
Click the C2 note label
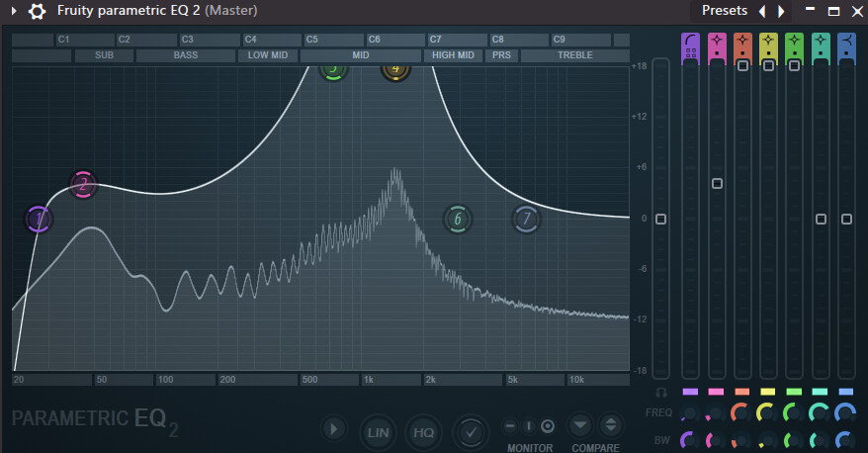click(x=124, y=40)
